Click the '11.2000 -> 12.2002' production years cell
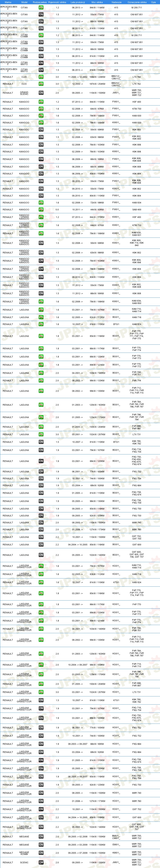The width and height of the screenshot is (160, 868). (77, 77)
